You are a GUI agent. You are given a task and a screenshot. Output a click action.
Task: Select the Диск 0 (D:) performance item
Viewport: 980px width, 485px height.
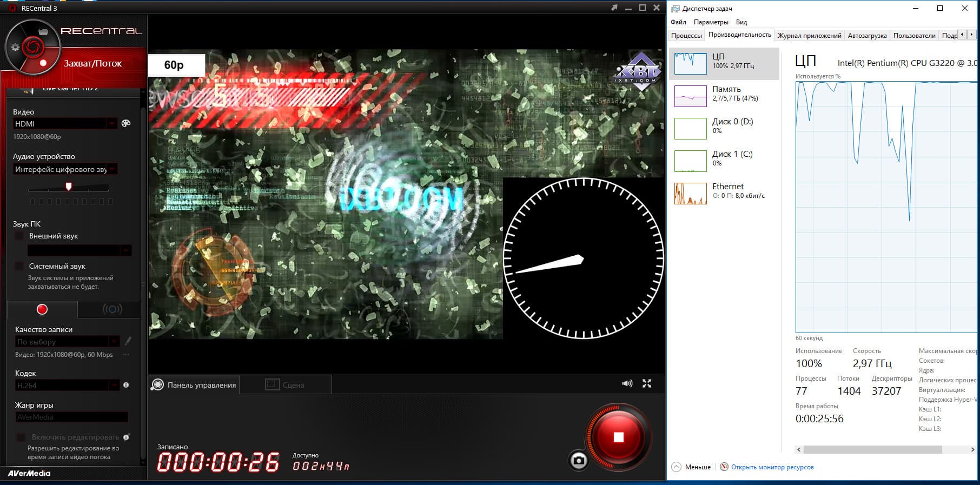coord(724,129)
